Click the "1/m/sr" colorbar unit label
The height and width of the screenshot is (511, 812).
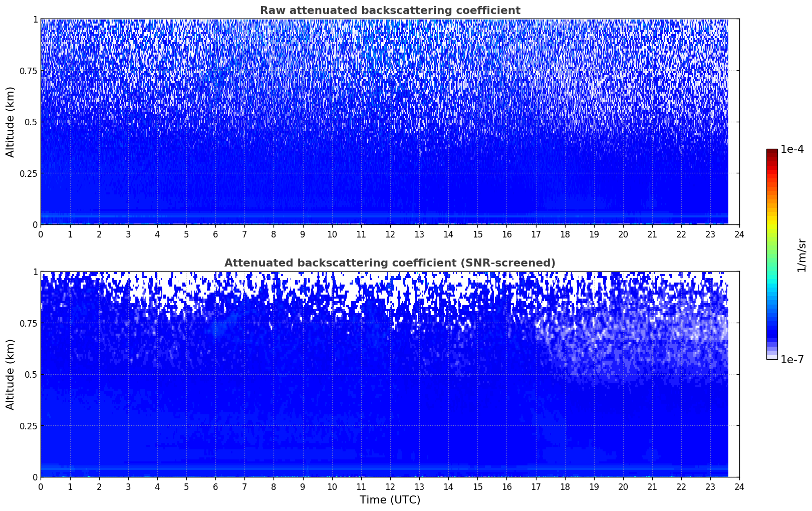pos(801,254)
